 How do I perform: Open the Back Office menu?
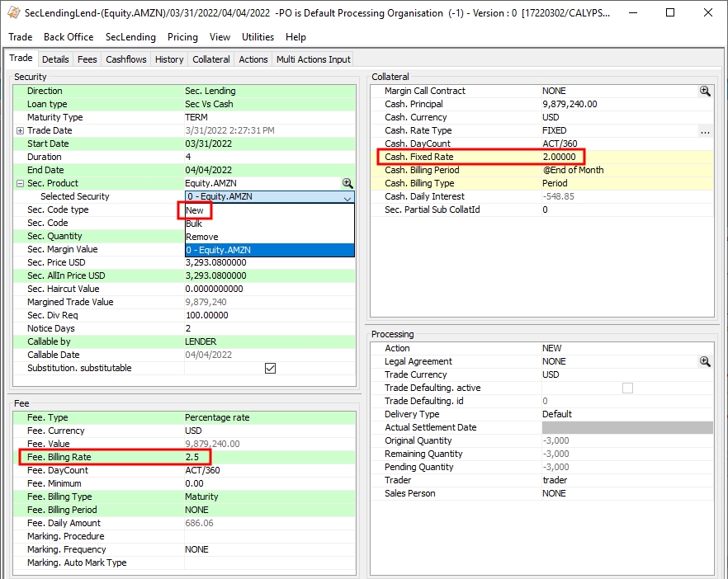[69, 37]
